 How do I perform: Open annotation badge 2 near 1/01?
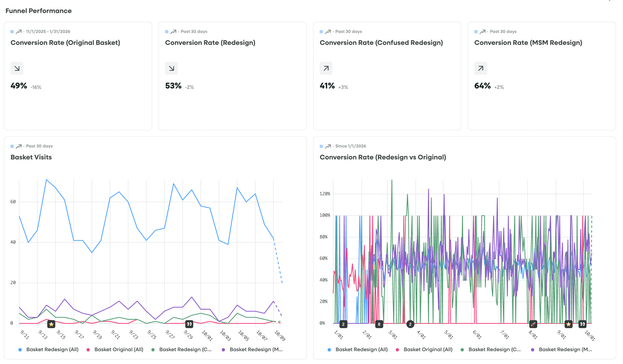tap(343, 324)
